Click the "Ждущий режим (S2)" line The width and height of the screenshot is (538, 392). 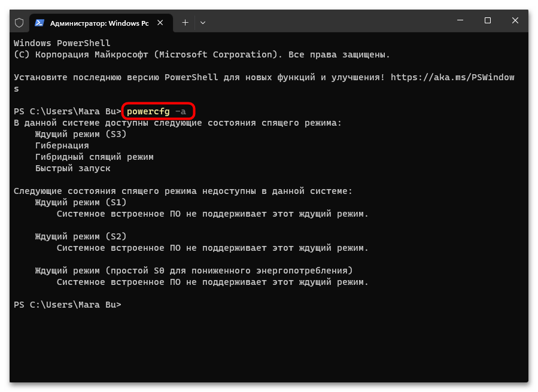(x=81, y=236)
